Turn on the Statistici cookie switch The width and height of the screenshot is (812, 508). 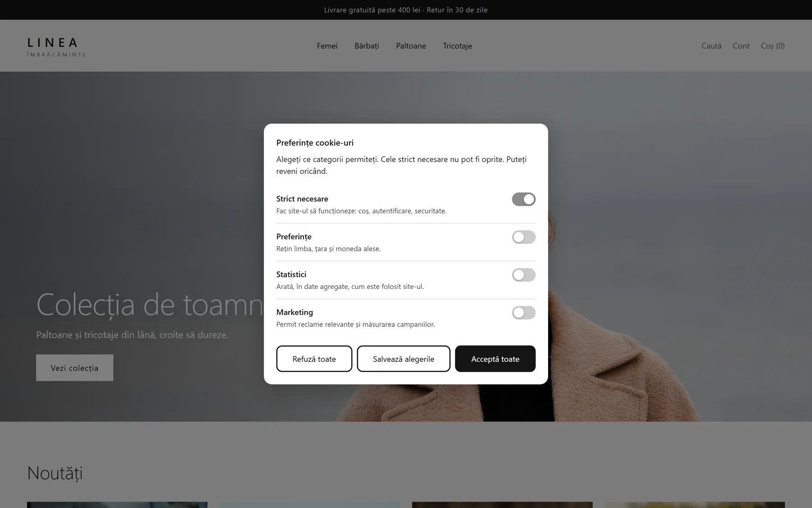(x=523, y=275)
